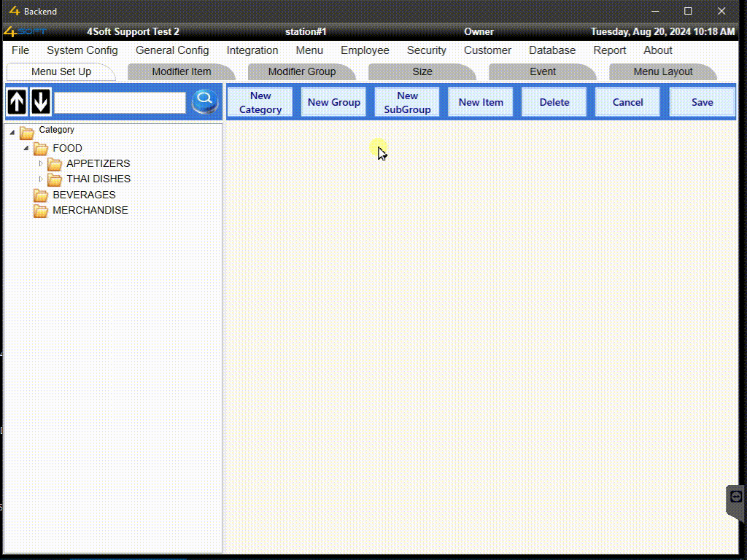Click the move up arrow icon
747x560 pixels.
tap(18, 101)
